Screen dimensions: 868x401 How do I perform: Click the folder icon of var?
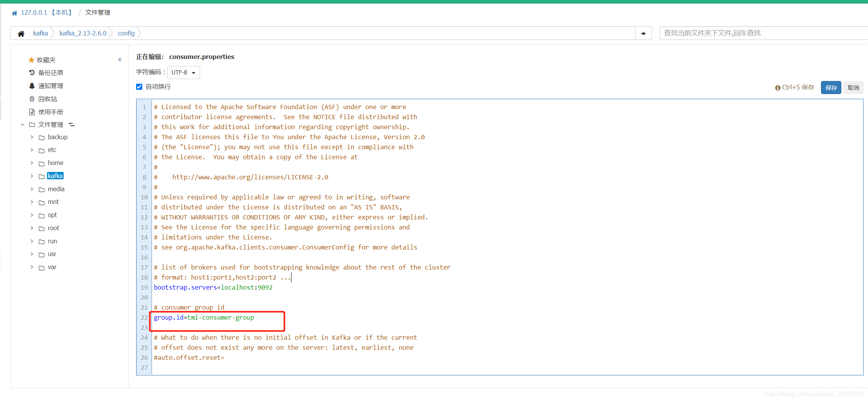[x=42, y=268]
